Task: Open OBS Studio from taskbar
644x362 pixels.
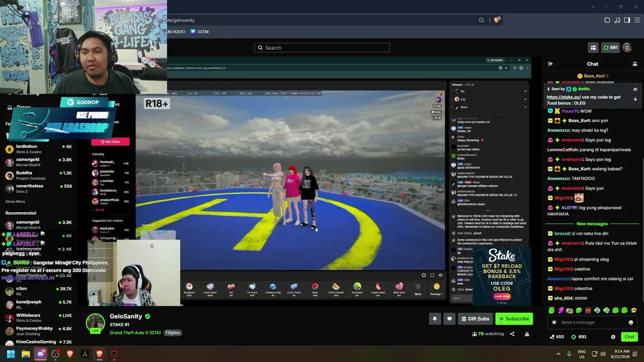Action: [55, 354]
